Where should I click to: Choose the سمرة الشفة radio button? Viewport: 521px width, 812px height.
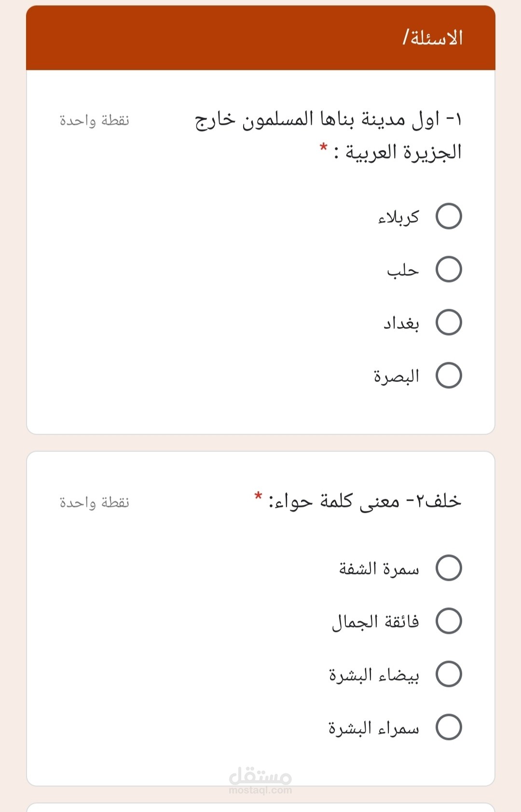point(449,567)
